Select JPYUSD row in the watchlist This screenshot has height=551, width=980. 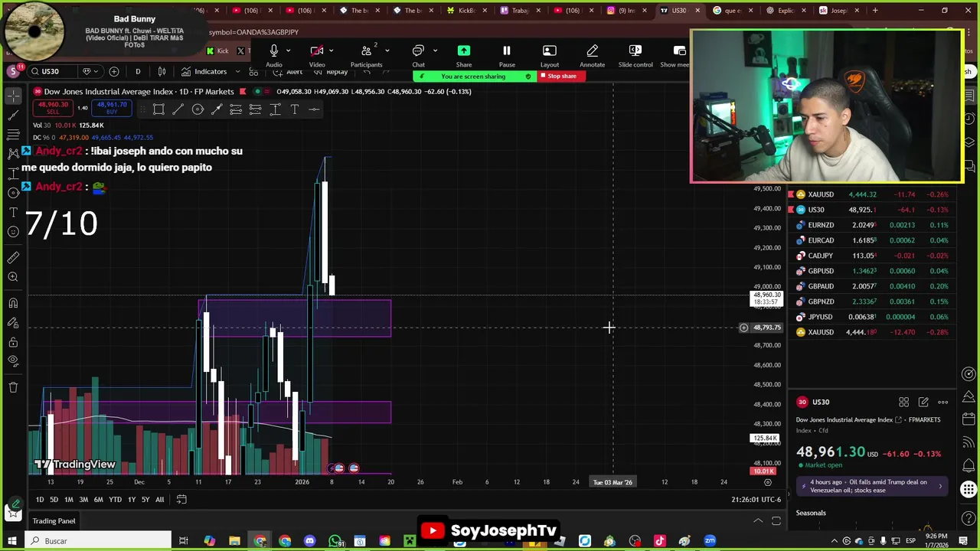tap(872, 317)
